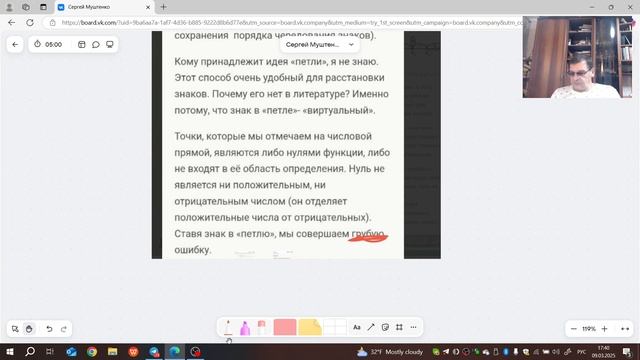Pick the yellow sticky note
640x360 pixels.
click(310, 327)
